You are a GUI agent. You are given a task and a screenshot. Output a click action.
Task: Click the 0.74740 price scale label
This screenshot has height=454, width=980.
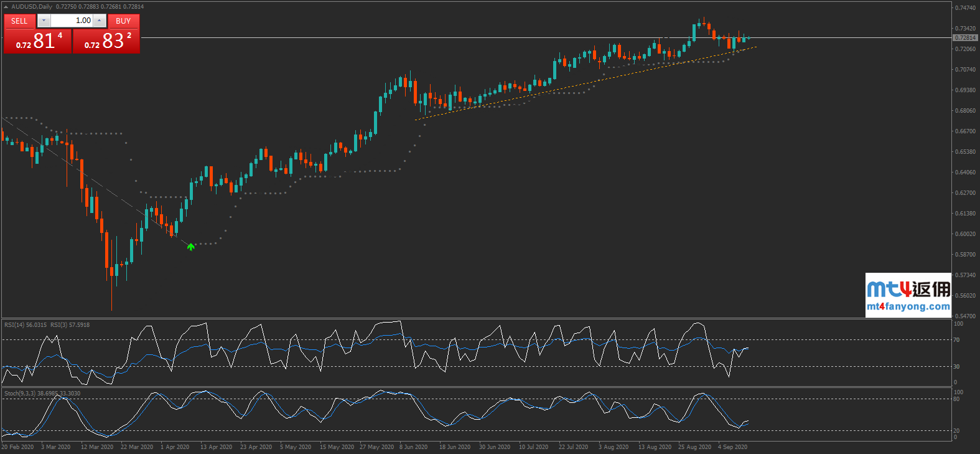[965, 8]
